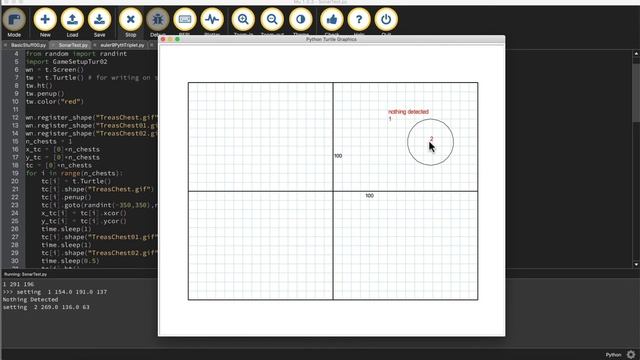The width and height of the screenshot is (640, 360).
Task: Save the script with the Save icon
Action: coord(99,20)
